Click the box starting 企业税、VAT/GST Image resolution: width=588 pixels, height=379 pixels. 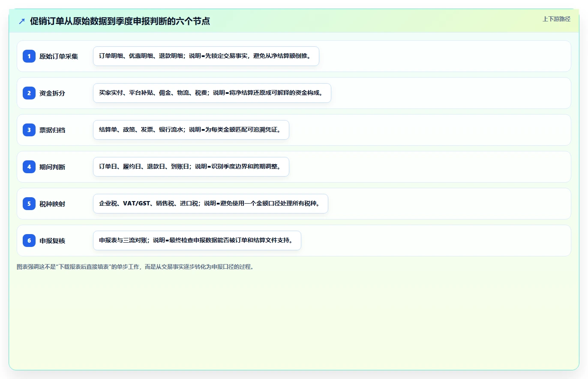[x=210, y=204]
